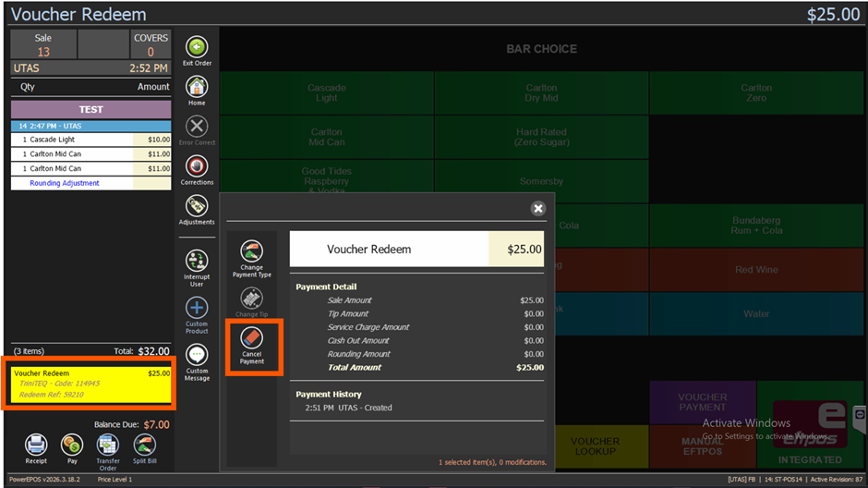Image resolution: width=868 pixels, height=488 pixels.
Task: Click the VOUCHER PAYMENT button
Action: click(x=703, y=402)
